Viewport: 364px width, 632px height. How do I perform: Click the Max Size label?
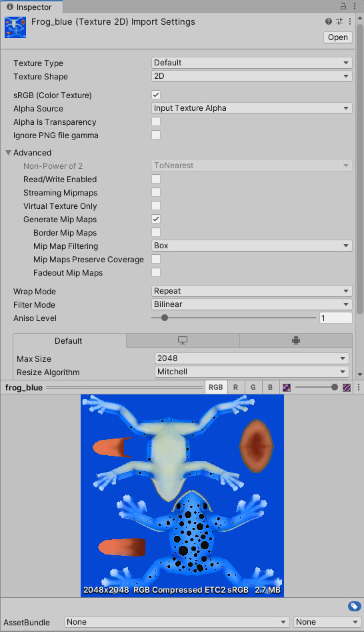point(34,359)
